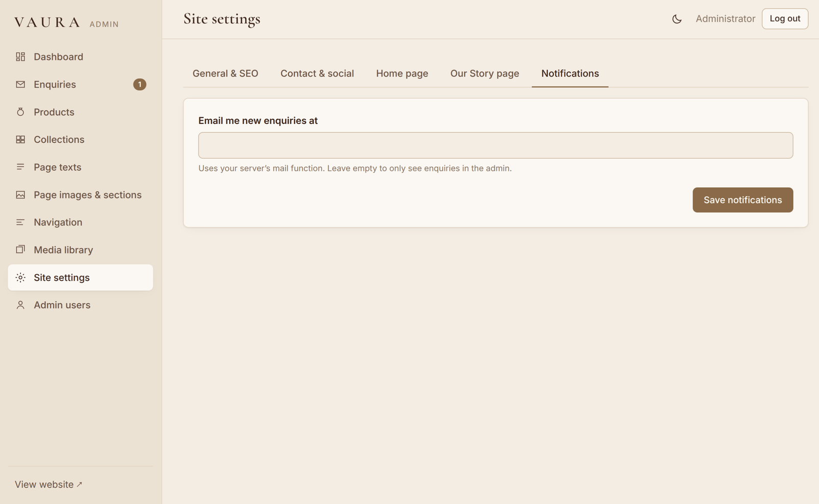Click the Media library stack icon

[x=20, y=250]
